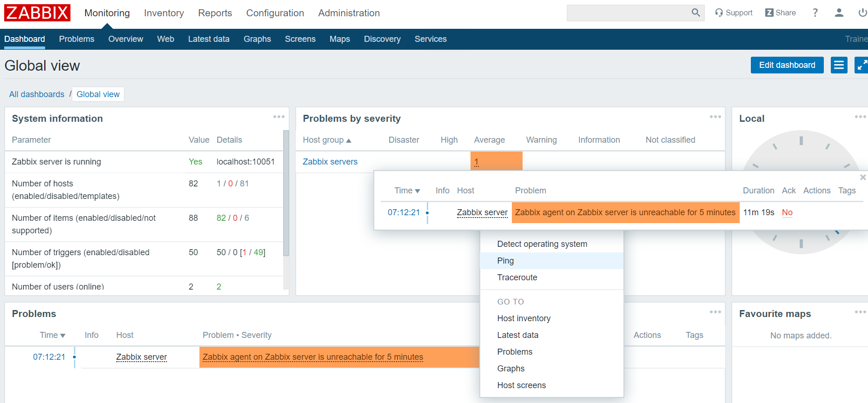The image size is (868, 403).
Task: Go to Host inventory
Action: coord(551,318)
